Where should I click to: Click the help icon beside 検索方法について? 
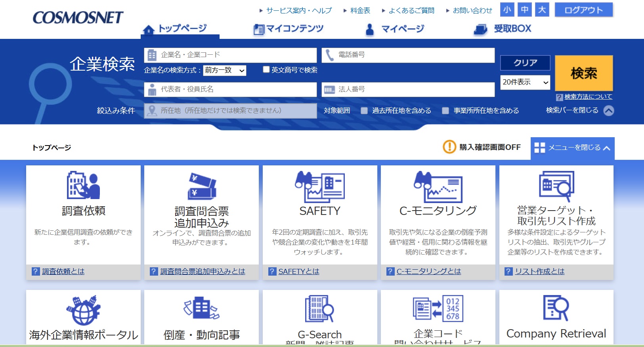tap(559, 97)
